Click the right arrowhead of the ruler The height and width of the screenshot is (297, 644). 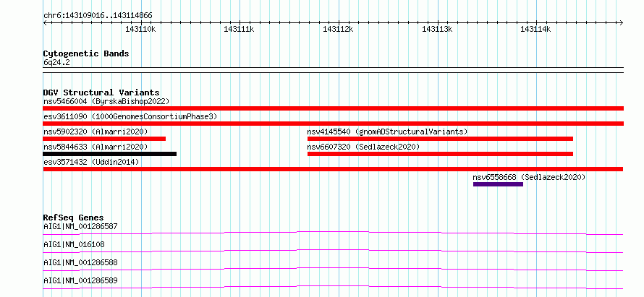click(622, 22)
